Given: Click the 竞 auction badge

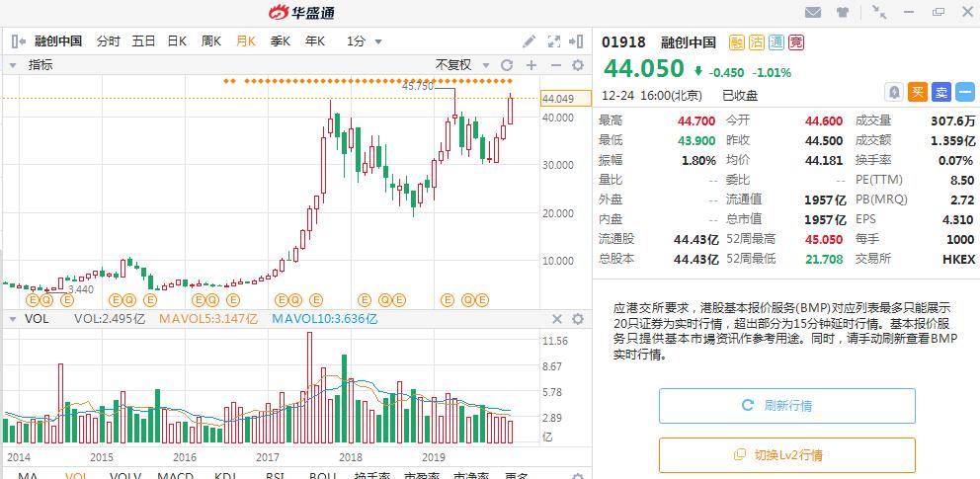Looking at the screenshot, I should pos(796,42).
